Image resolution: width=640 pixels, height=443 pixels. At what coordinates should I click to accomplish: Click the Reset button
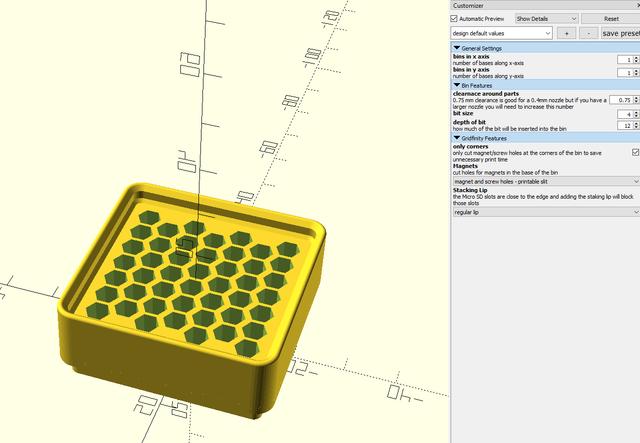610,19
